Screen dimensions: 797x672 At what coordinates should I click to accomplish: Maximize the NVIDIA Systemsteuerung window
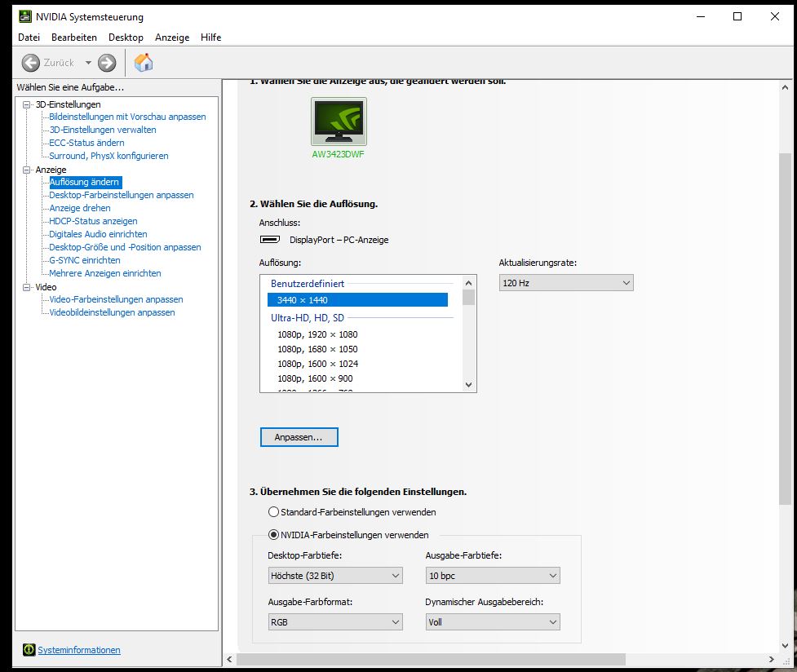point(737,17)
